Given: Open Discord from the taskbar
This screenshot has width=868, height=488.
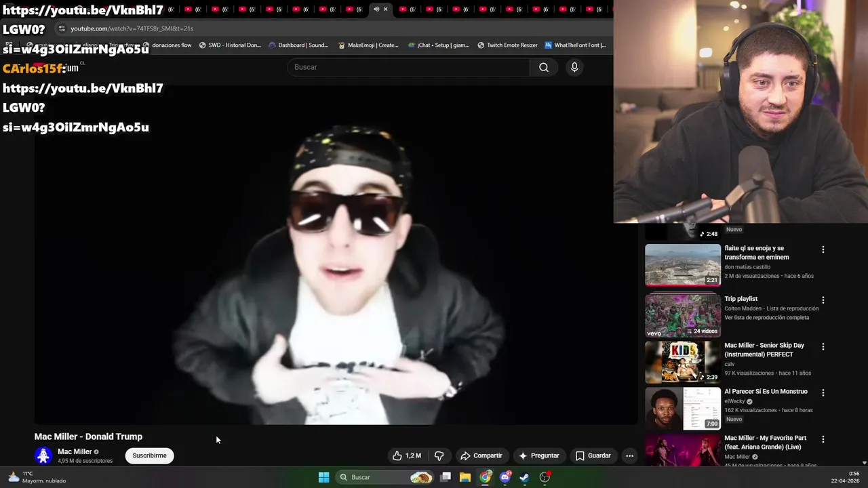Looking at the screenshot, I should pyautogui.click(x=505, y=477).
